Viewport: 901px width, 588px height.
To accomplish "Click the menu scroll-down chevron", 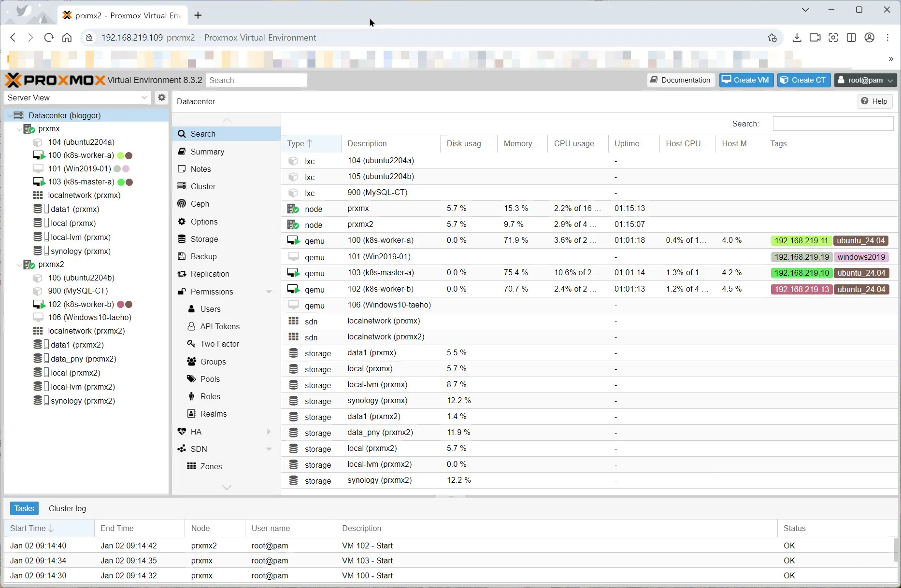I will coord(227,488).
